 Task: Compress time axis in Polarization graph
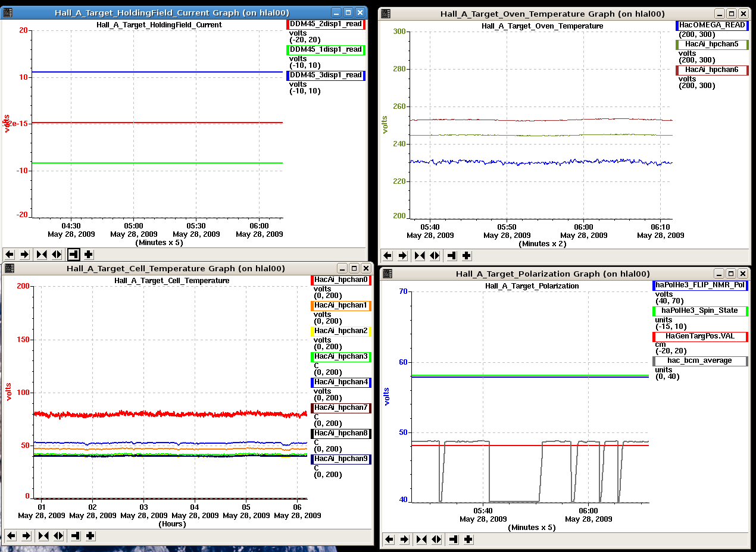pos(421,540)
